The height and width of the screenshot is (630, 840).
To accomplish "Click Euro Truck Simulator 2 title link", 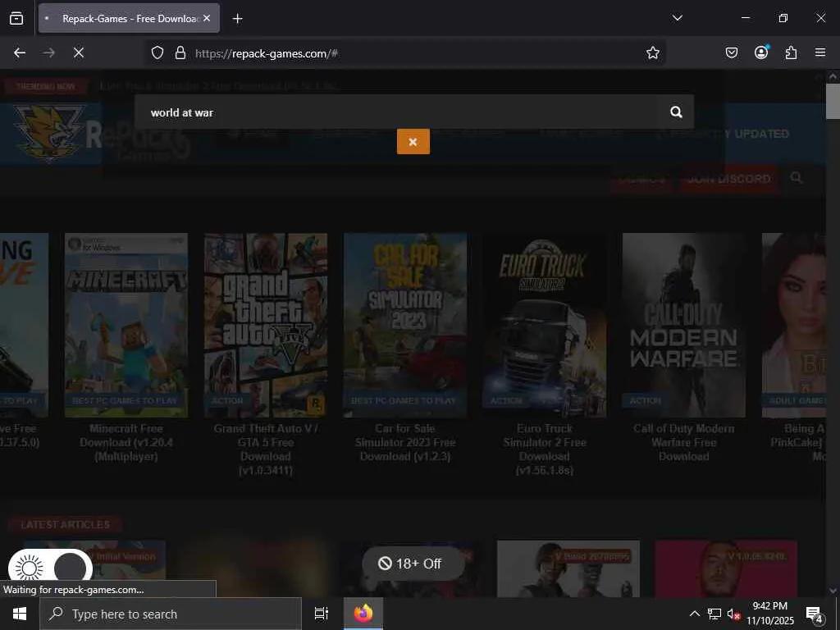I will click(x=545, y=450).
